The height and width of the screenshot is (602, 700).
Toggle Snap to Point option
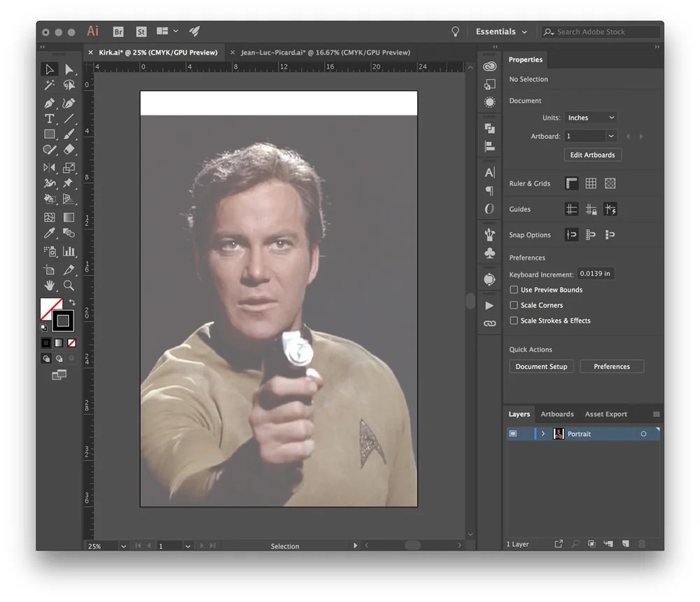(572, 234)
